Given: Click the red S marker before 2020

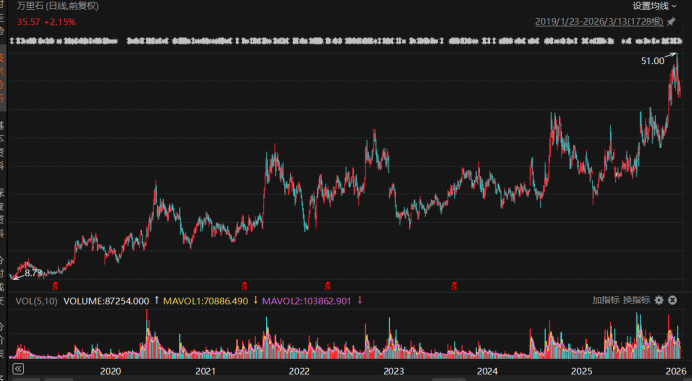Looking at the screenshot, I should pos(55,286).
